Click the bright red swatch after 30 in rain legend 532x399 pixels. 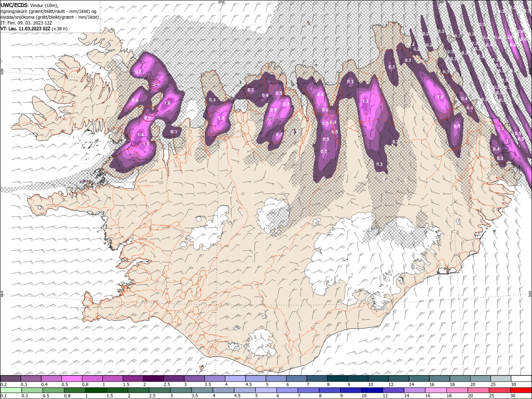pos(521,390)
